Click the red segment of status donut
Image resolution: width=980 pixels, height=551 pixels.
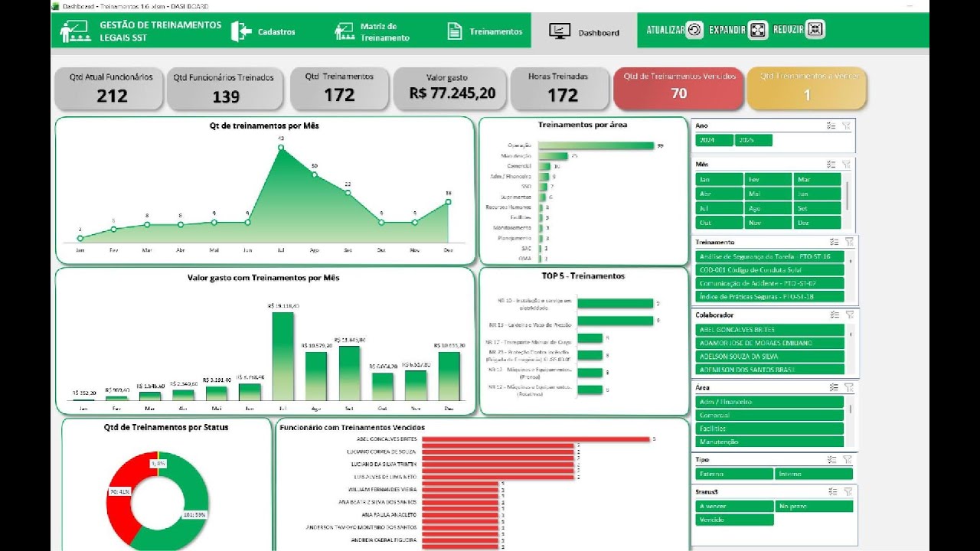pyautogui.click(x=120, y=501)
